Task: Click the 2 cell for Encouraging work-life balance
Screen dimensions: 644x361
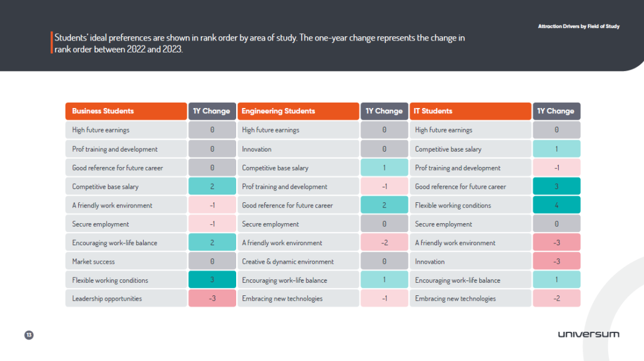Action: click(x=212, y=243)
